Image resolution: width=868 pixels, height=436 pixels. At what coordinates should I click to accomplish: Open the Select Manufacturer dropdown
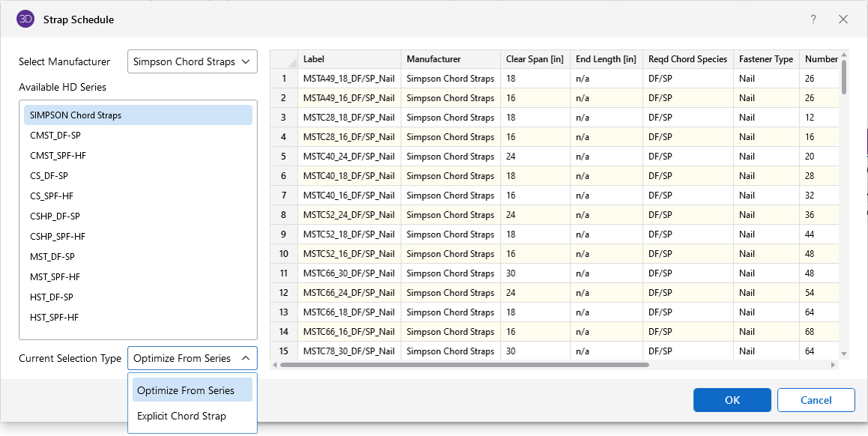(193, 62)
